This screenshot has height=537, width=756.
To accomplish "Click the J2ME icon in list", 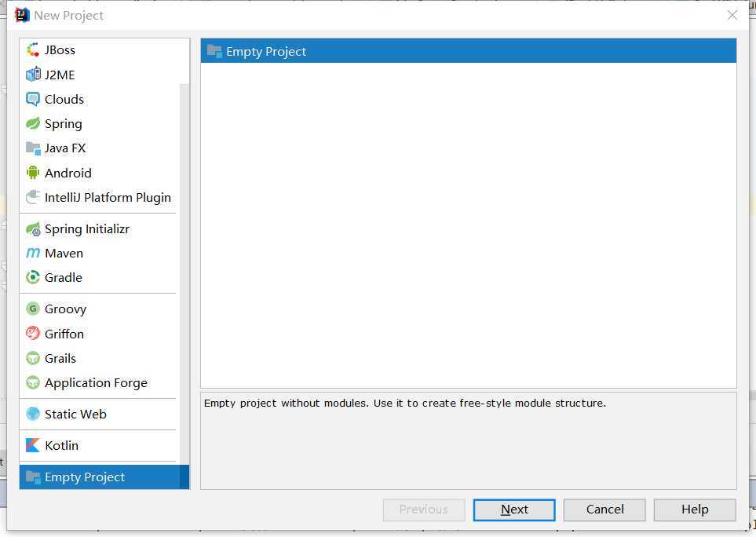I will 33,75.
